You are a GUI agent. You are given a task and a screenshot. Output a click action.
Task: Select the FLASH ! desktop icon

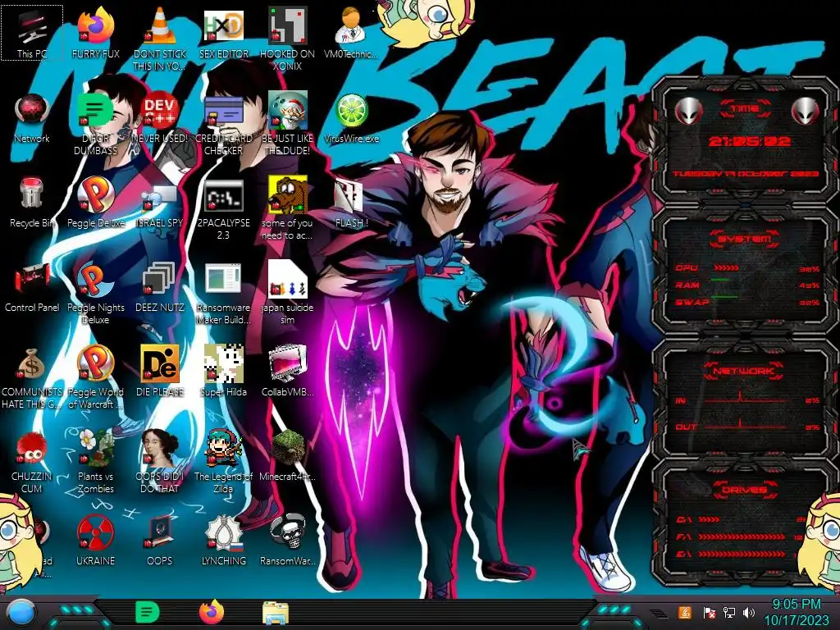pos(351,203)
